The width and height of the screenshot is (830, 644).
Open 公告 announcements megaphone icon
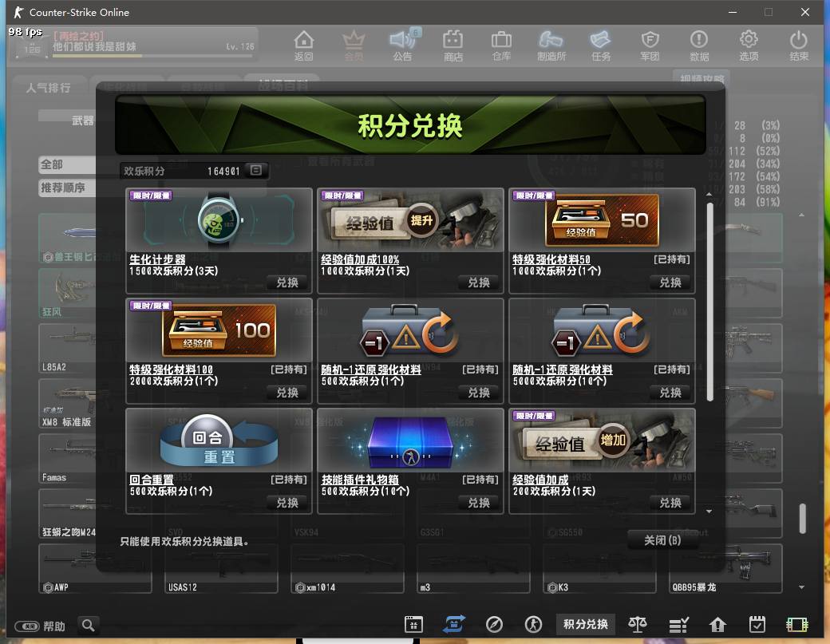403,45
